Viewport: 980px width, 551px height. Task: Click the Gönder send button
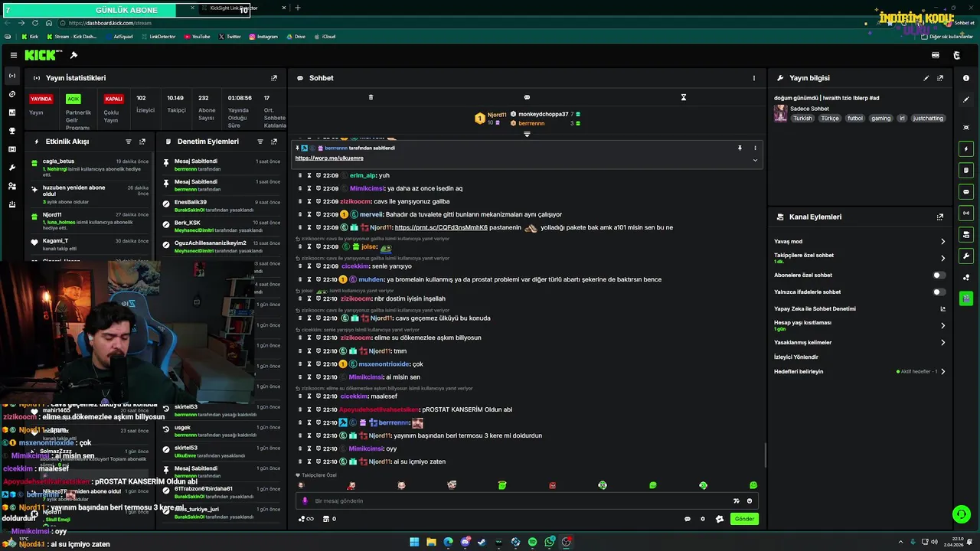(x=744, y=519)
